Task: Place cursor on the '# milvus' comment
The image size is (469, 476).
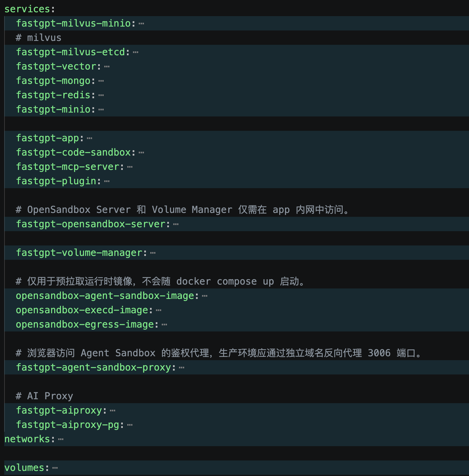Action: [x=39, y=38]
